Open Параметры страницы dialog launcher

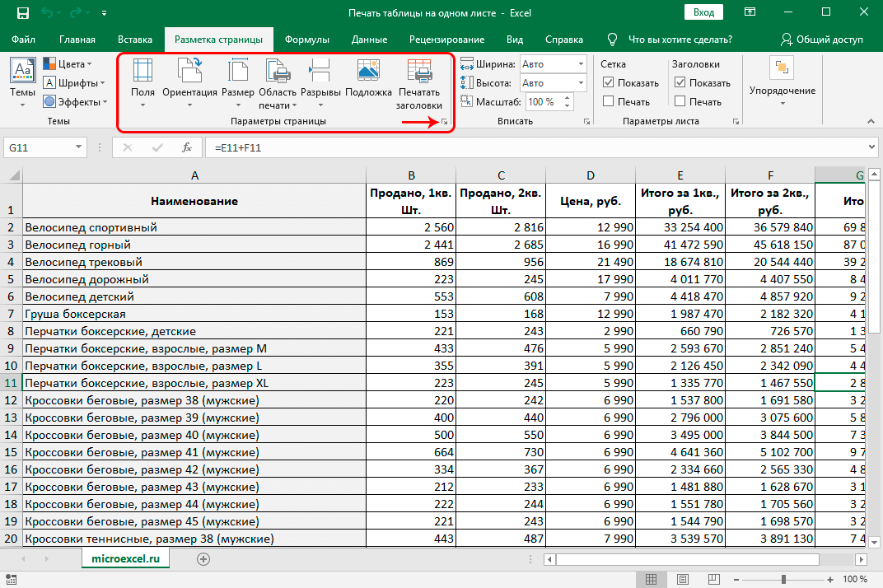click(444, 121)
